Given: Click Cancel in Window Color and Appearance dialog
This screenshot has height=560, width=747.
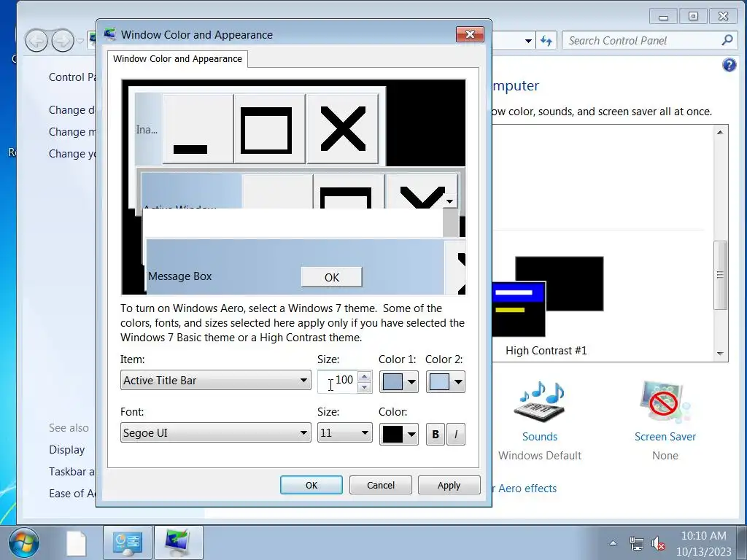Looking at the screenshot, I should (381, 485).
